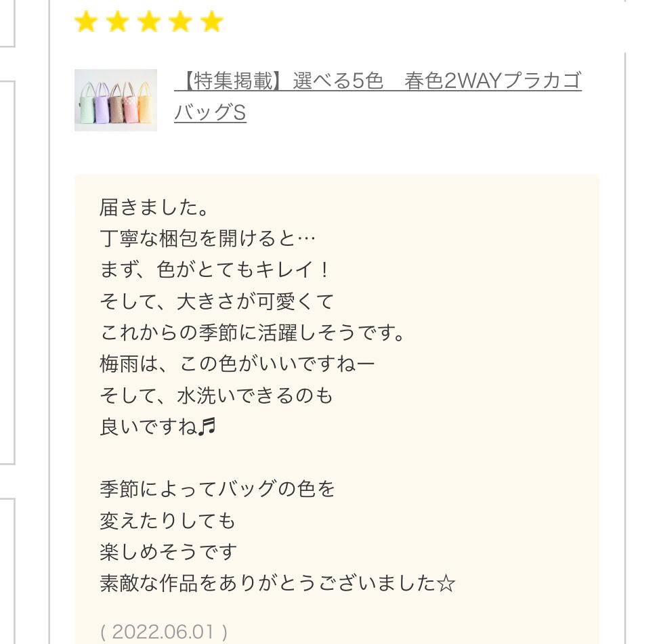
Task: Click the outlined star symbol ending the review
Action: tap(446, 584)
